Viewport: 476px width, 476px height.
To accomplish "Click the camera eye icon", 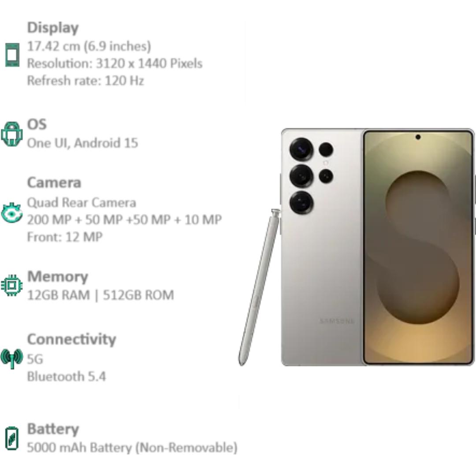I will (x=11, y=213).
